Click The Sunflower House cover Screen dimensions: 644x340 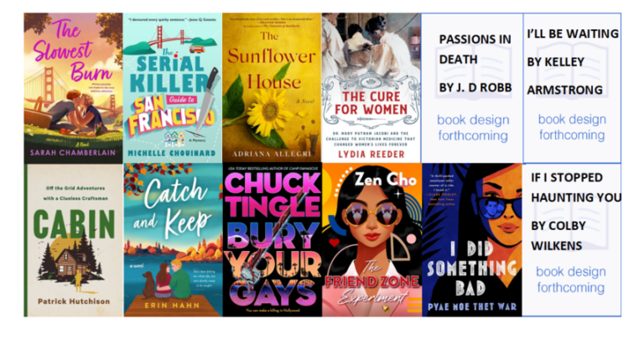272,88
